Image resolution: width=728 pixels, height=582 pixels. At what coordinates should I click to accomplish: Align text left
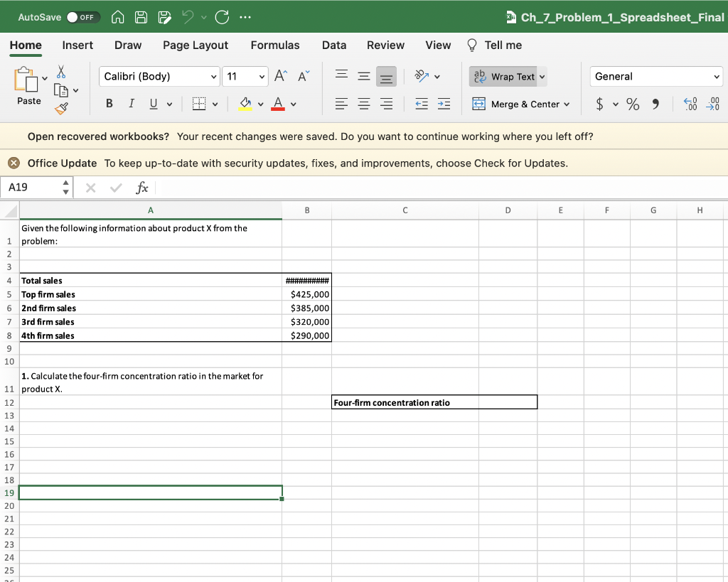(341, 104)
